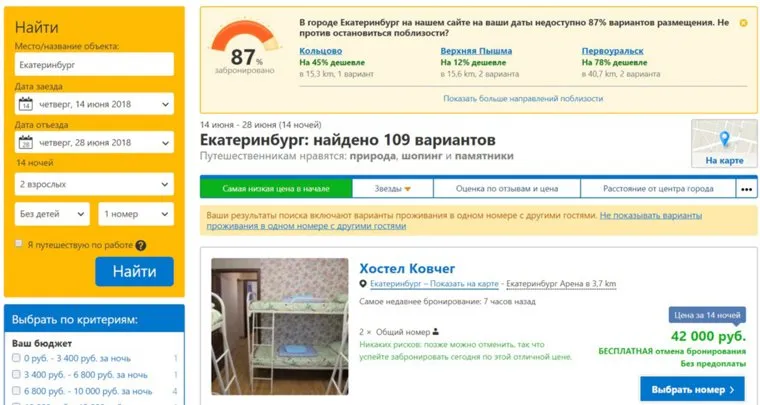Check 'Я путешествую по работе' box
Screen dimensions: 760x405
(18, 244)
